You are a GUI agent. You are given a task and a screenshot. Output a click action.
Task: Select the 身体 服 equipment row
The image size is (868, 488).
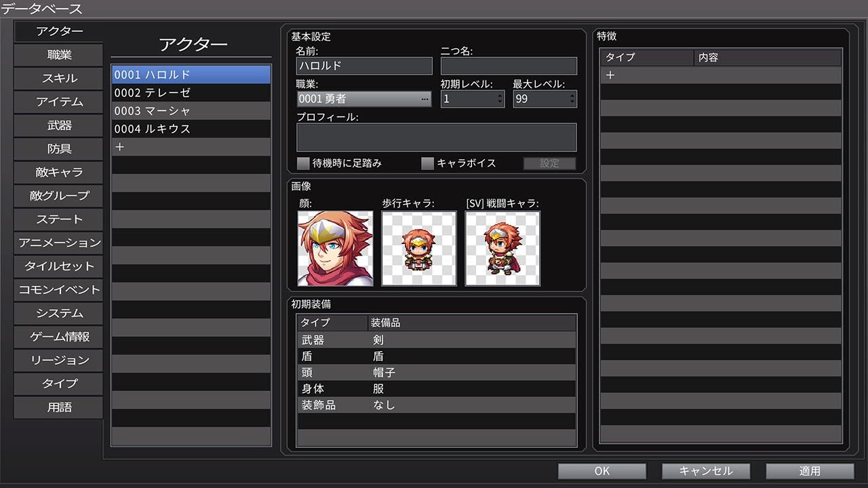click(437, 389)
